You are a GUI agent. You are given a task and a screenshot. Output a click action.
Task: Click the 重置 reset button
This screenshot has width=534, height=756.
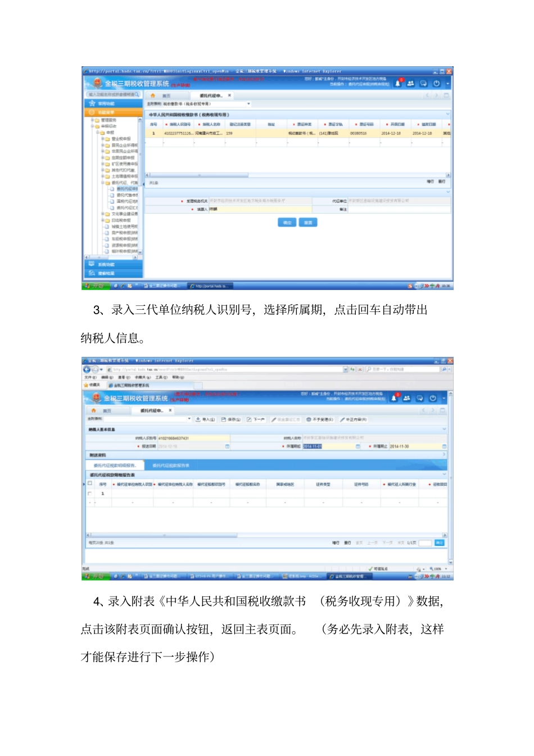[308, 223]
